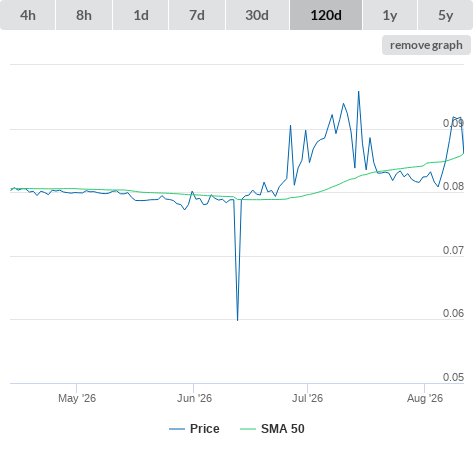Open the 7d time range tab

tap(197, 15)
